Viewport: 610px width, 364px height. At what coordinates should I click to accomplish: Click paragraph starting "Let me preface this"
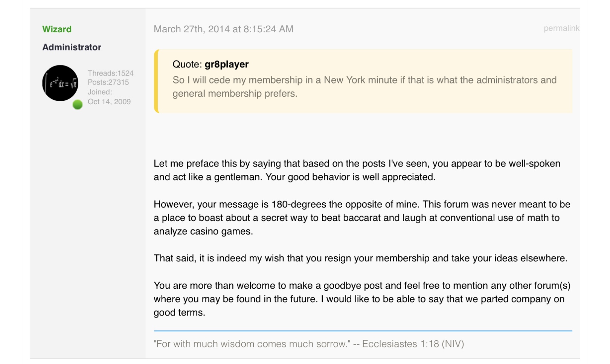[357, 170]
